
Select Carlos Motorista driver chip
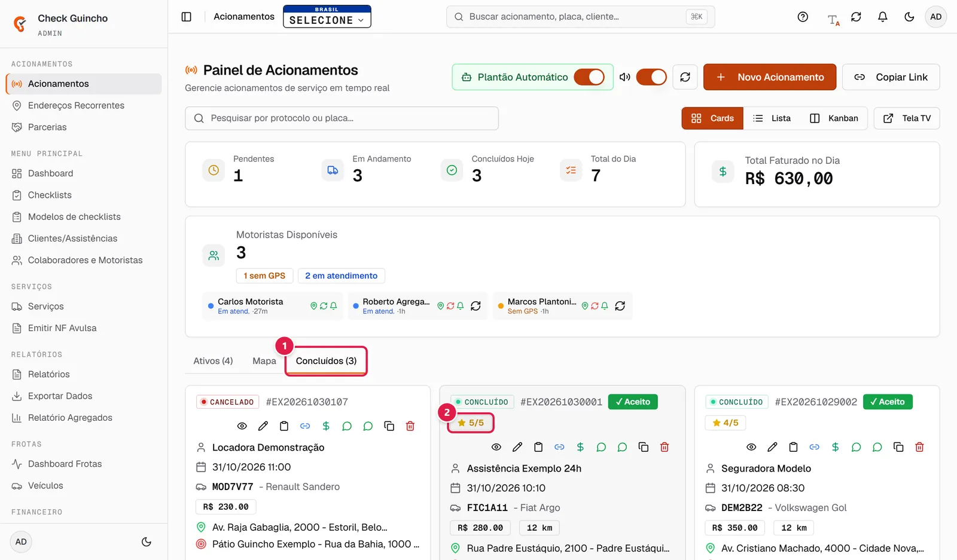(x=272, y=306)
